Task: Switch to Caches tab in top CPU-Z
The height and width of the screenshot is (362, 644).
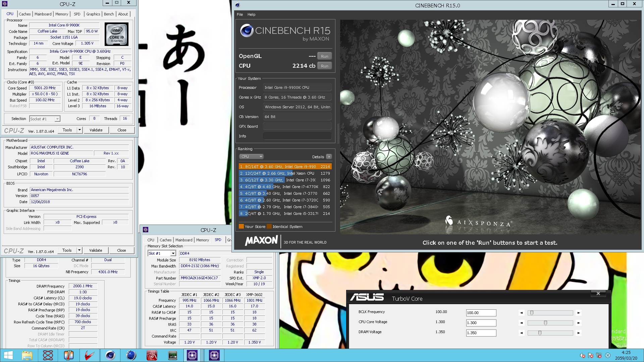Action: [24, 14]
